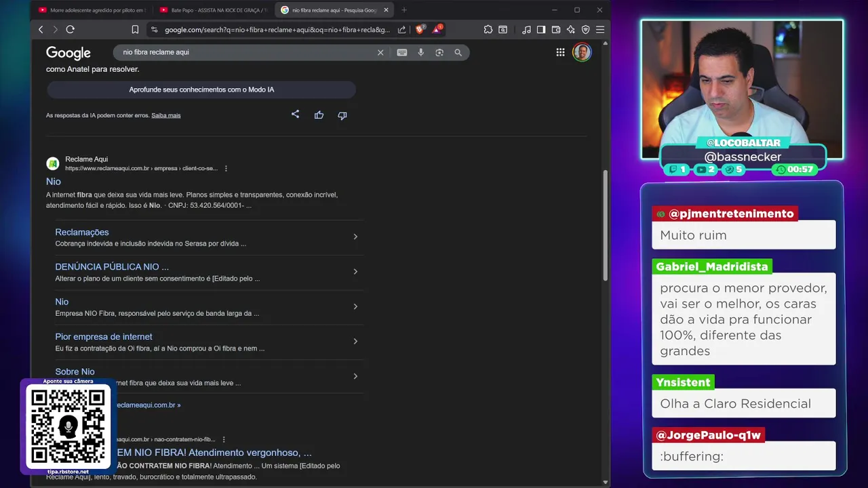Go back using the browser back arrow
Screen dimensions: 868x488
(41, 30)
